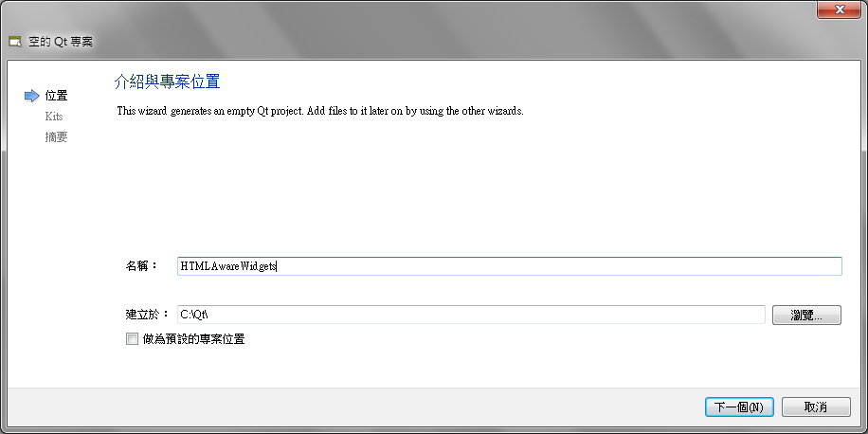Click the 名稱 project name input field
The height and width of the screenshot is (434, 868).
[x=509, y=266]
